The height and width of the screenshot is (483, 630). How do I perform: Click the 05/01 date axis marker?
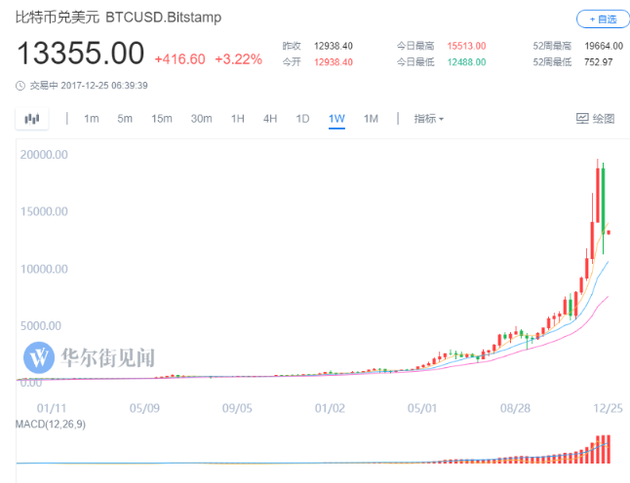click(x=422, y=408)
